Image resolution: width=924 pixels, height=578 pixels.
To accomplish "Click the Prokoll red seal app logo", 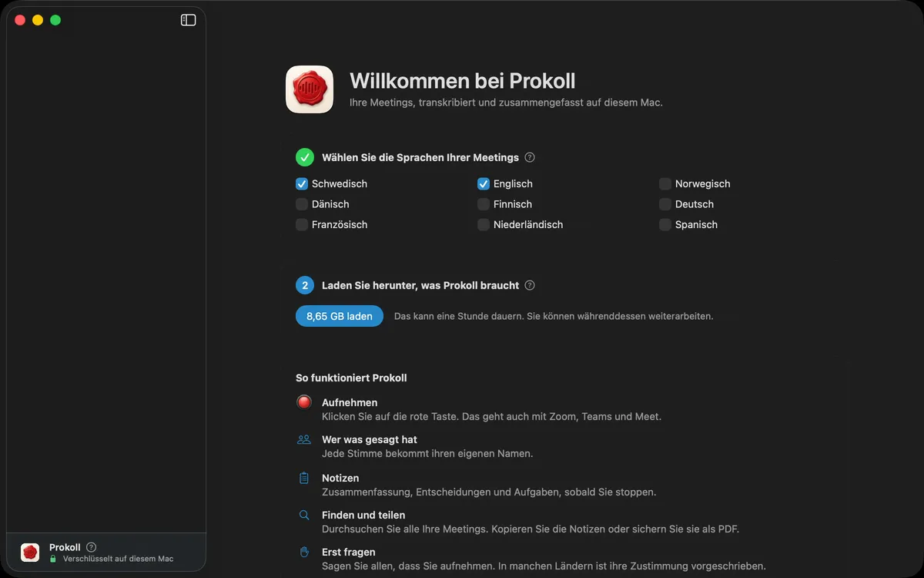I will pyautogui.click(x=310, y=89).
